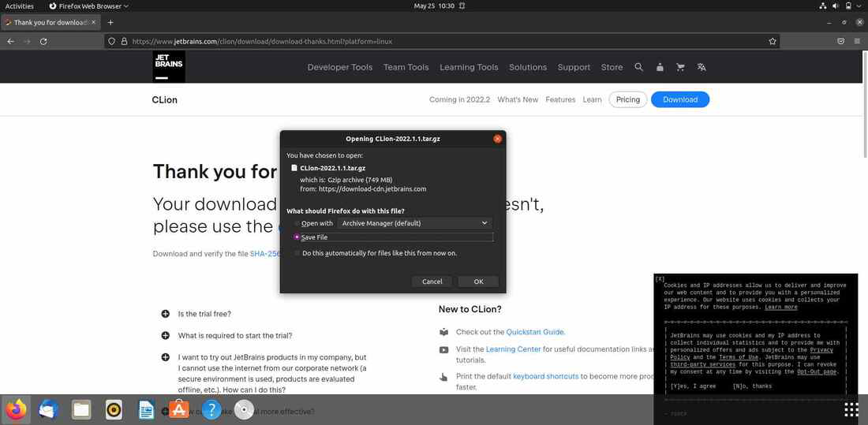Viewport: 868px width, 425px height.
Task: Select the 'Open with' radio button
Action: coord(297,223)
